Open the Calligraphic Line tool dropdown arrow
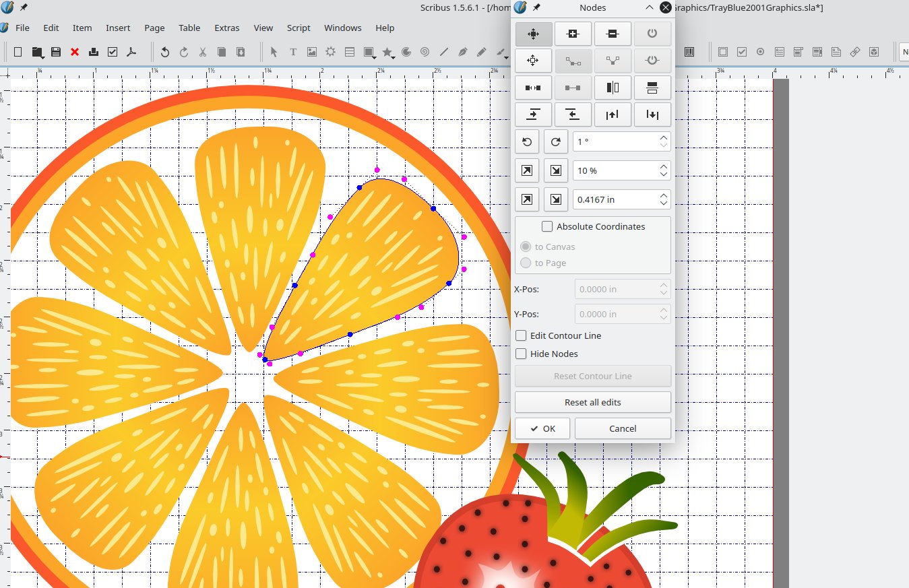This screenshot has height=588, width=909. [x=507, y=57]
